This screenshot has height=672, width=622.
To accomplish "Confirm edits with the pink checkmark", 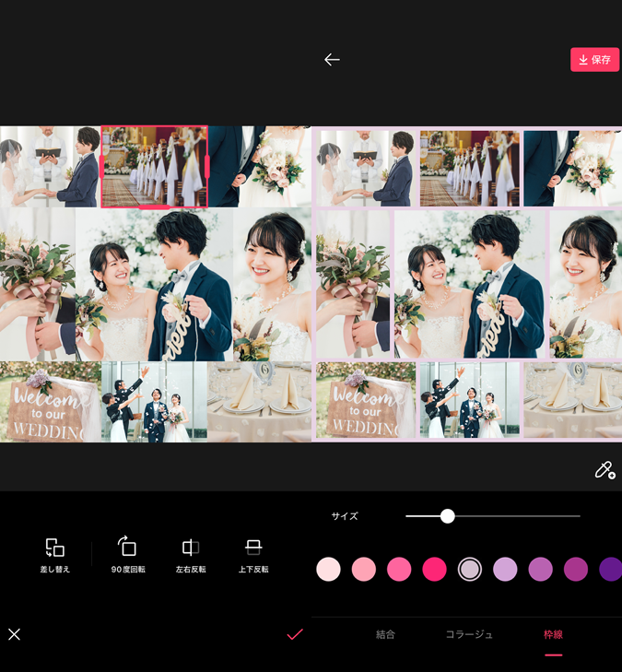I will point(295,634).
